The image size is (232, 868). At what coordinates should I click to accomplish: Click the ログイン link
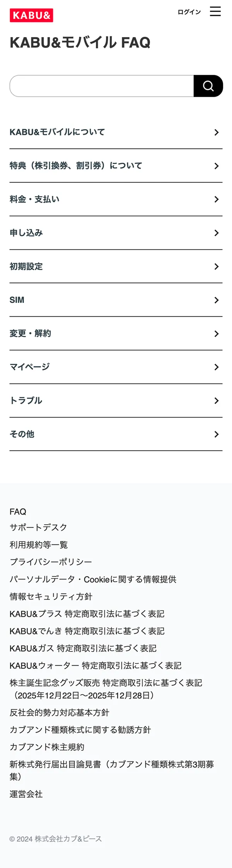coord(189,12)
